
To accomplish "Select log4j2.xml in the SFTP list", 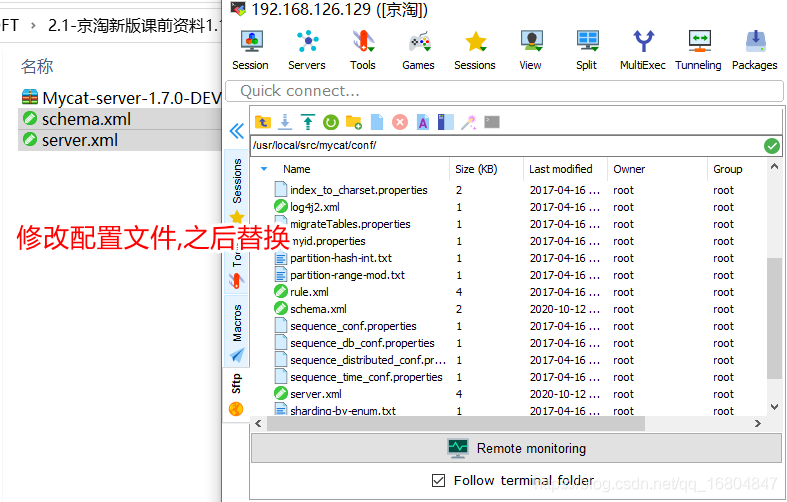I will tap(315, 207).
